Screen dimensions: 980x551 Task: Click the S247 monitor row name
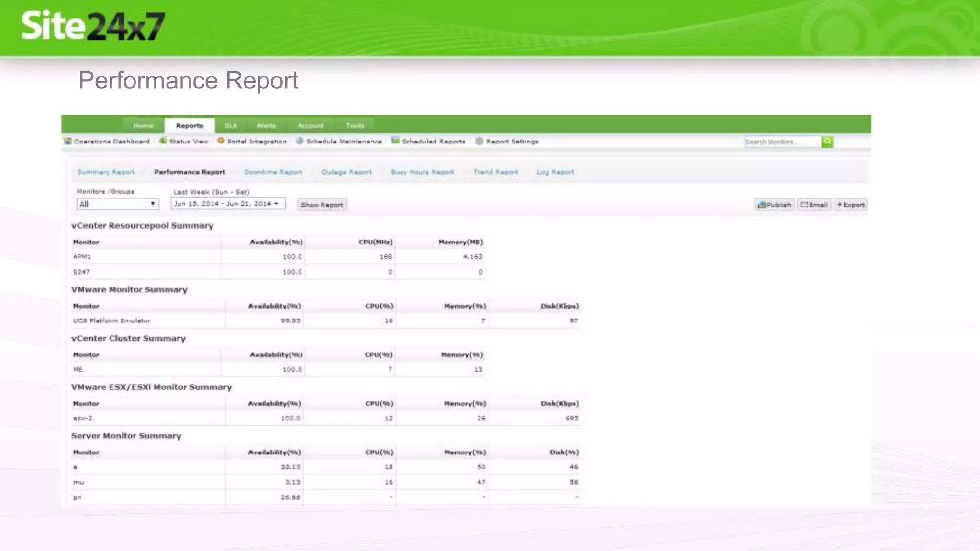pyautogui.click(x=81, y=272)
